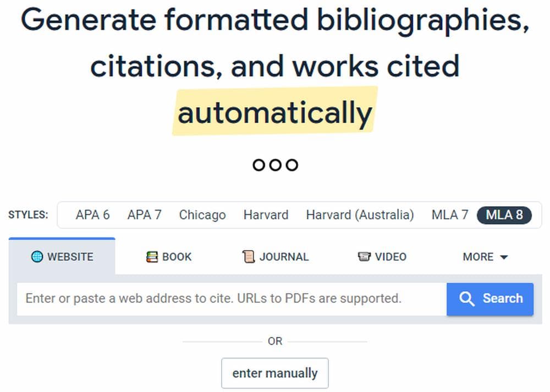Image resolution: width=550 pixels, height=392 pixels.
Task: Focus the web address input field
Action: click(x=231, y=299)
